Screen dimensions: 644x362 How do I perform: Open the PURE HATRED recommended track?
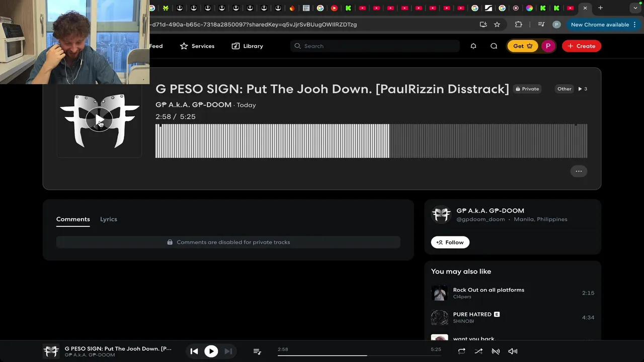click(x=472, y=314)
